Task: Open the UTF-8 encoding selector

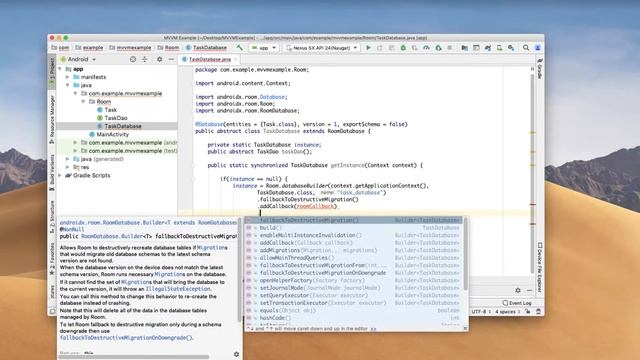Action: [x=482, y=311]
